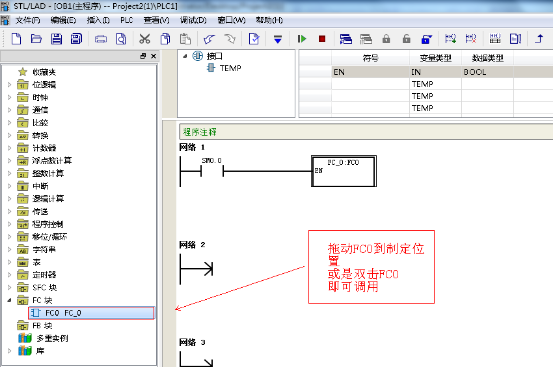Screen dimensions: 554x368
Task: Click the Save icon in toolbar
Action: [x=57, y=39]
